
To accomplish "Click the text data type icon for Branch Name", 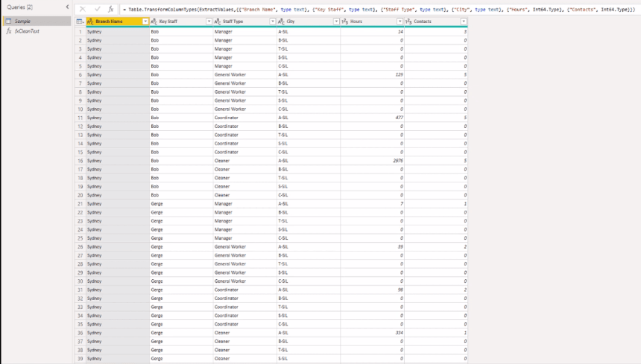I will 90,22.
